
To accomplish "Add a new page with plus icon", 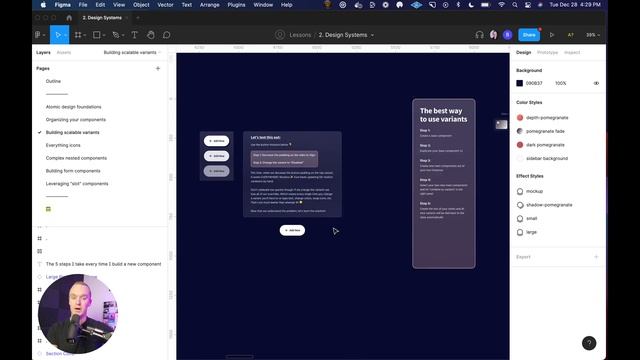I will 158,69.
